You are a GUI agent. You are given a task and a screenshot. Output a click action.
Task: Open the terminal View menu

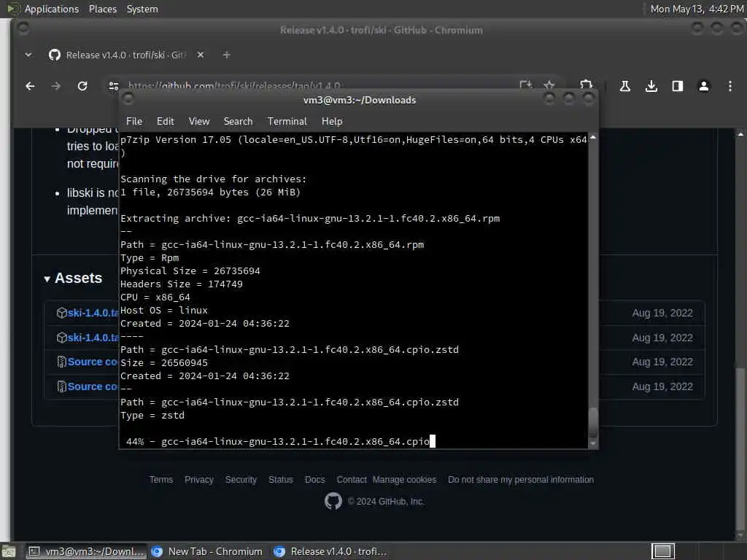pos(199,122)
